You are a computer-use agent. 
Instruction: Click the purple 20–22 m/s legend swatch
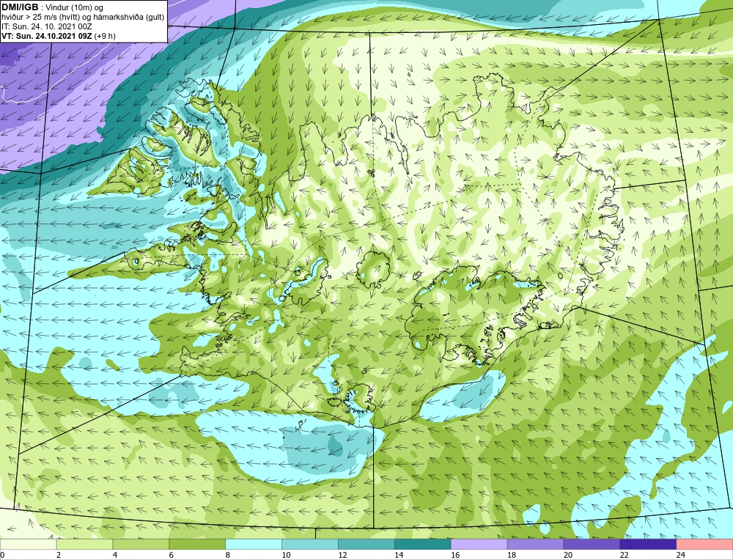[592, 545]
